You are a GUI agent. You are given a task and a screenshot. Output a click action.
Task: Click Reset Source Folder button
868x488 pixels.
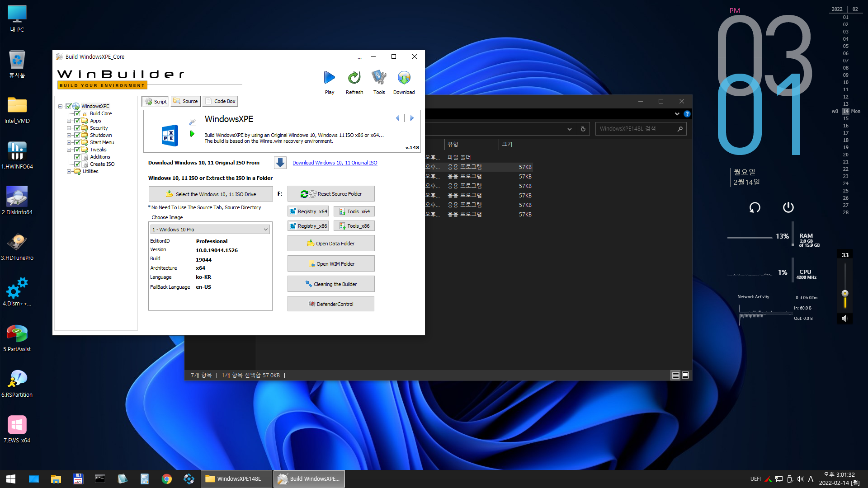[331, 194]
